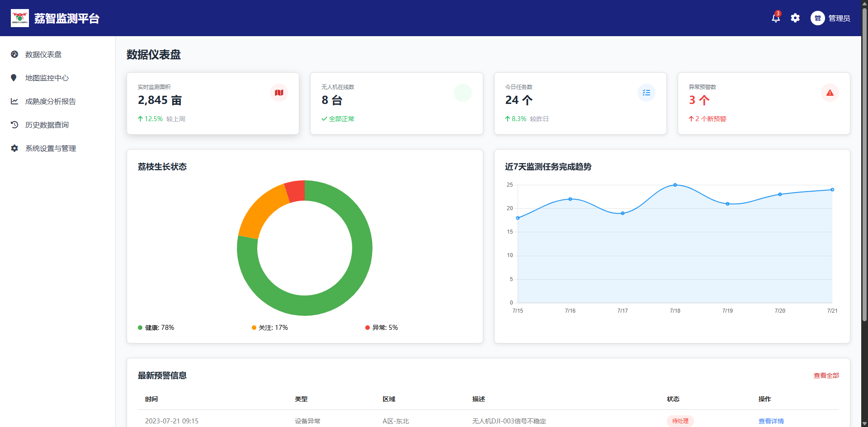Click the green 健康 legend dot
The image size is (868, 427).
pos(140,328)
